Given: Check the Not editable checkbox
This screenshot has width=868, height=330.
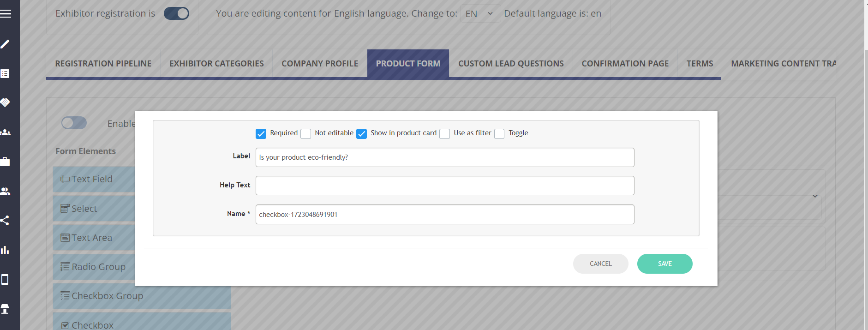Looking at the screenshot, I should click(305, 134).
